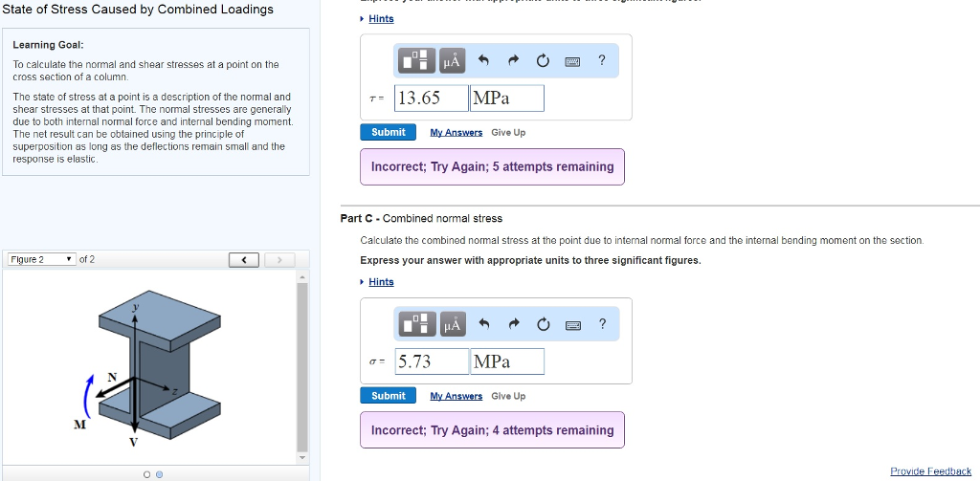The width and height of the screenshot is (980, 481).
Task: Select first figure indicator dot
Action: [x=146, y=473]
